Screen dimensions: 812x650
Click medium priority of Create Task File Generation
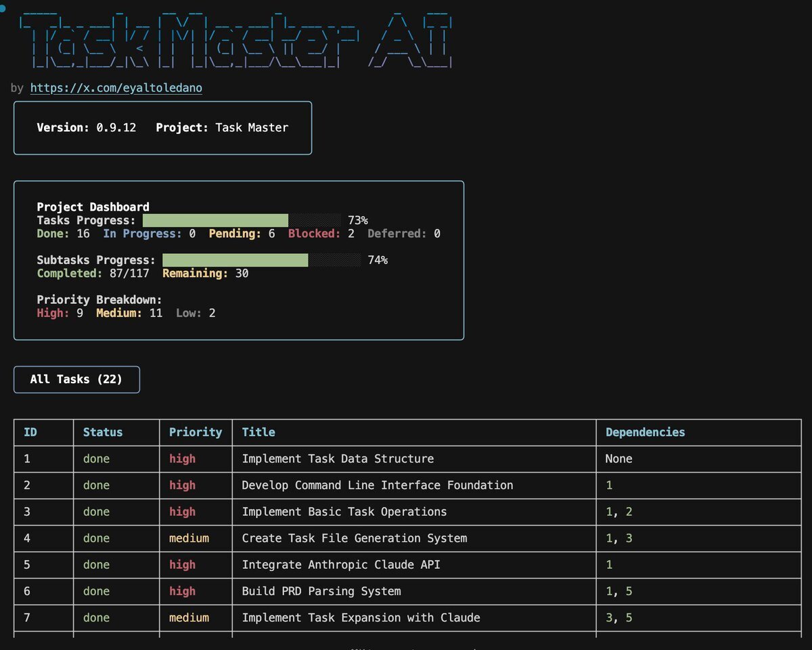(189, 538)
